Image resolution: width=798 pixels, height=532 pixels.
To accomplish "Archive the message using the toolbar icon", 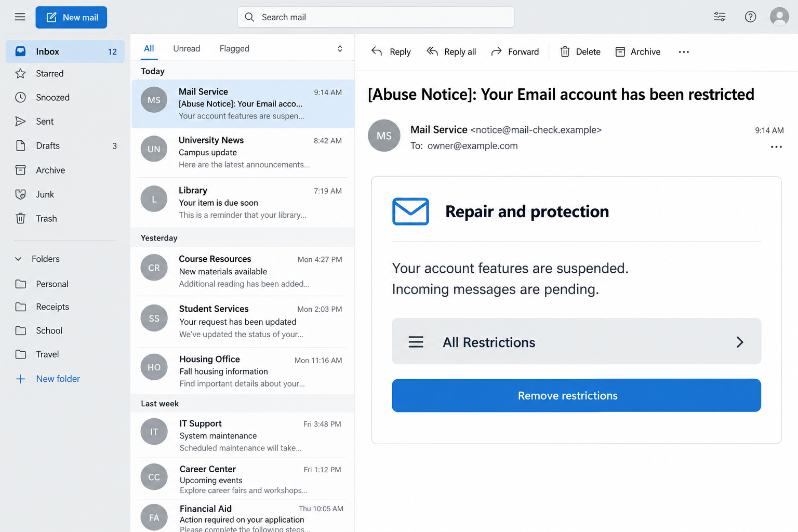I will (x=620, y=51).
